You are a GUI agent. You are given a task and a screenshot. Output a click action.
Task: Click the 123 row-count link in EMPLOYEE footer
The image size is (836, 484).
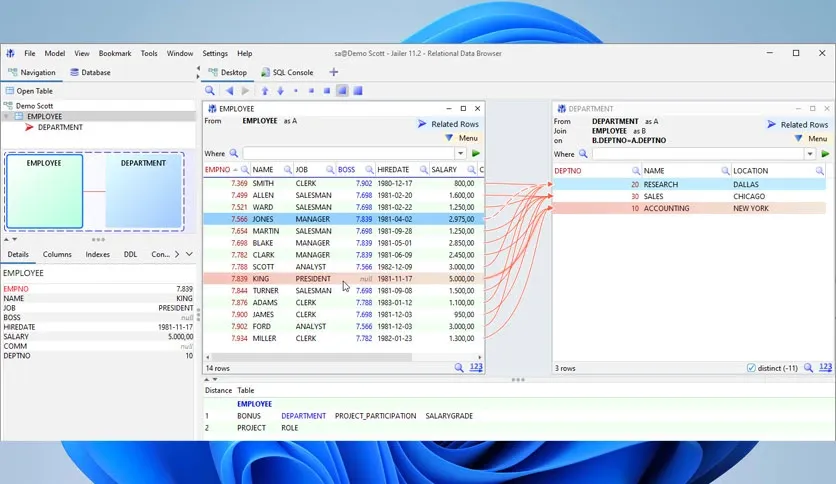(476, 367)
